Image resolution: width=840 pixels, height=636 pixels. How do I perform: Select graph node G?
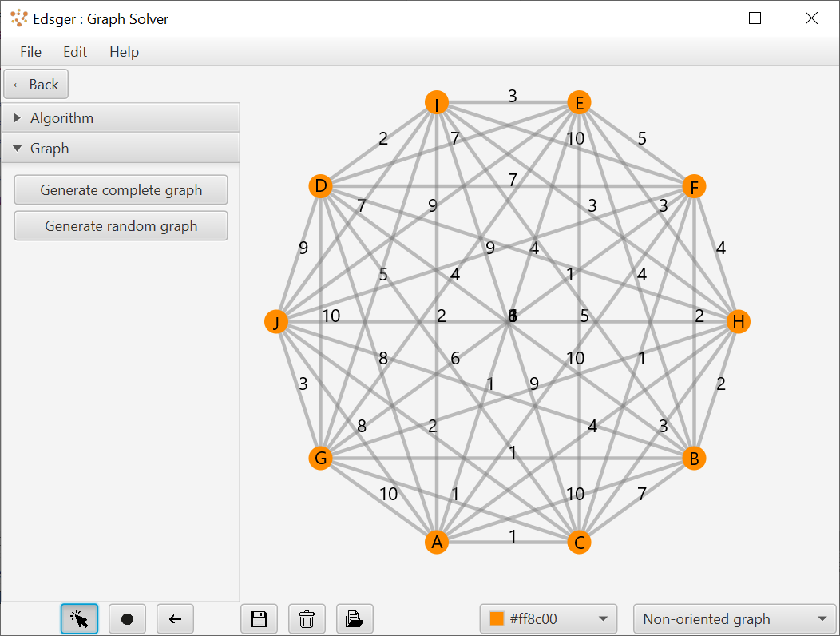pos(320,458)
